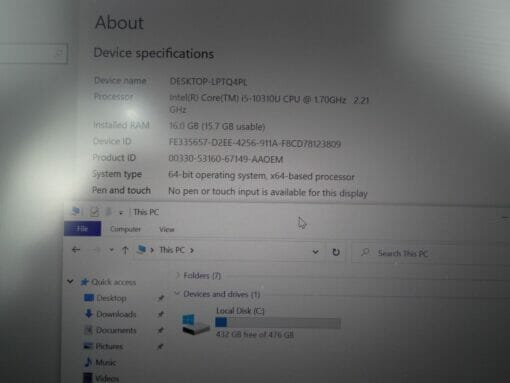
Task: Click the pin icon next to Pictures
Action: [x=160, y=347]
